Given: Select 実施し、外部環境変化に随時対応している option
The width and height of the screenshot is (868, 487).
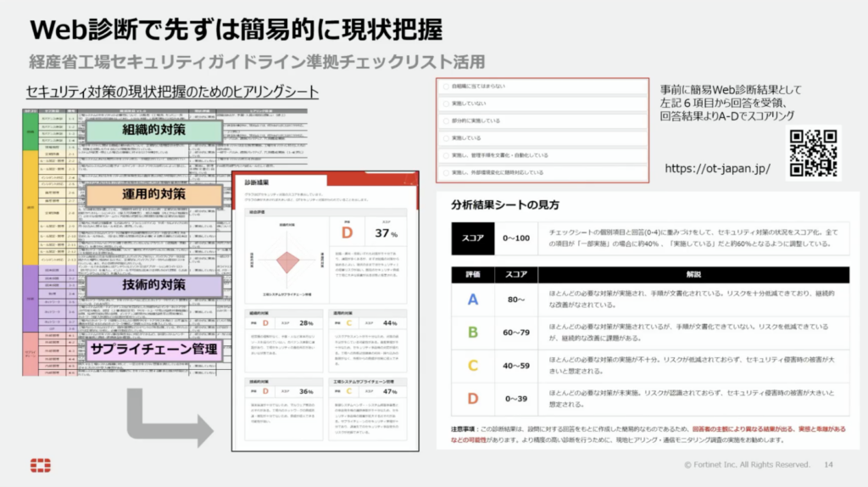Looking at the screenshot, I should click(447, 172).
